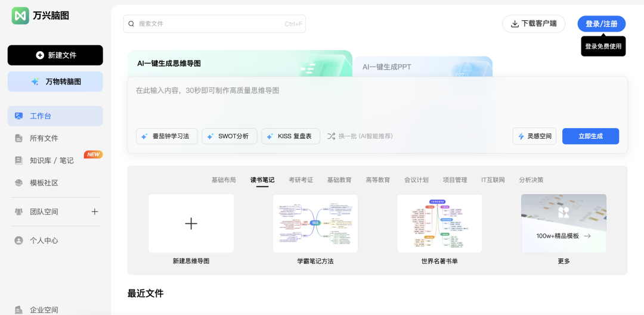
Task: Click the 登录免费使用 tooltip
Action: point(603,46)
